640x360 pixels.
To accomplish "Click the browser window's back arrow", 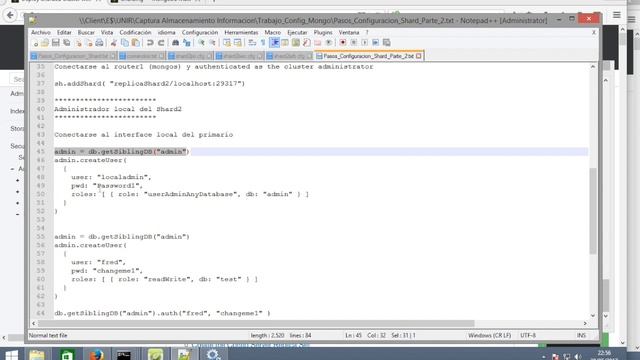I will [10, 15].
